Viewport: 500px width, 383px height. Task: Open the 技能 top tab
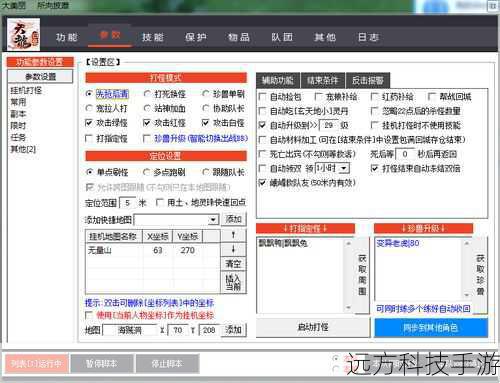tap(153, 37)
